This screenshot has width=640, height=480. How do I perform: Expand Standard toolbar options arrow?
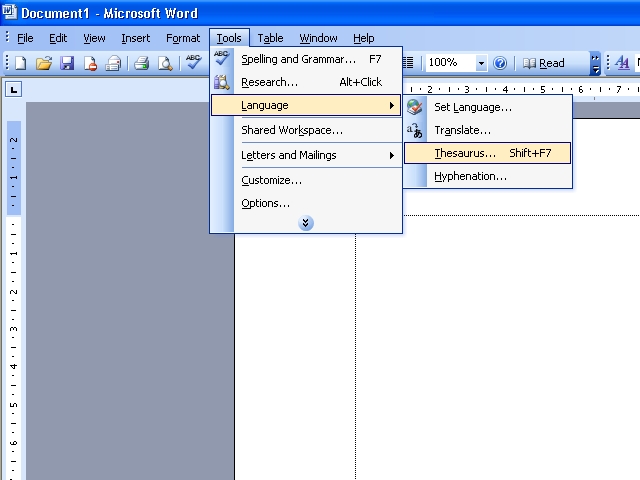596,63
